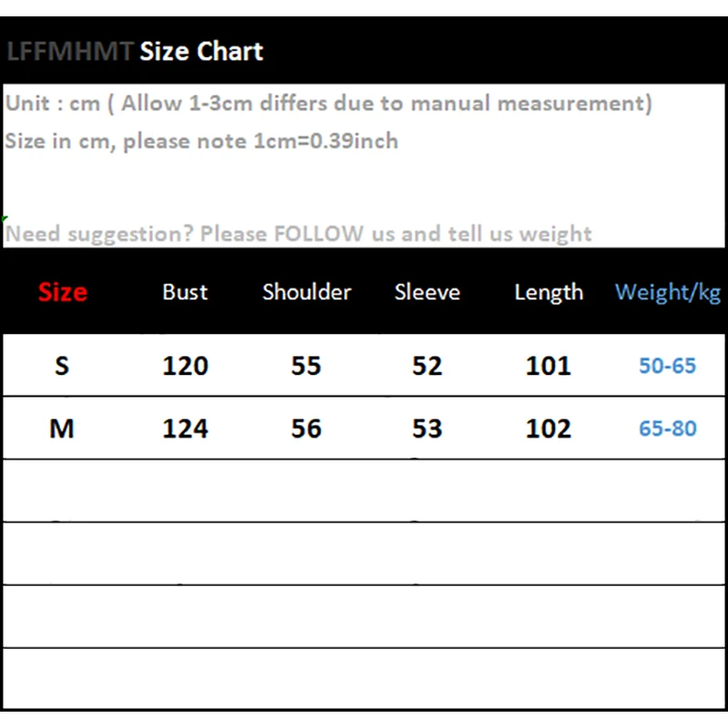The image size is (728, 728).
Task: Select the S size row label
Action: coord(62,366)
